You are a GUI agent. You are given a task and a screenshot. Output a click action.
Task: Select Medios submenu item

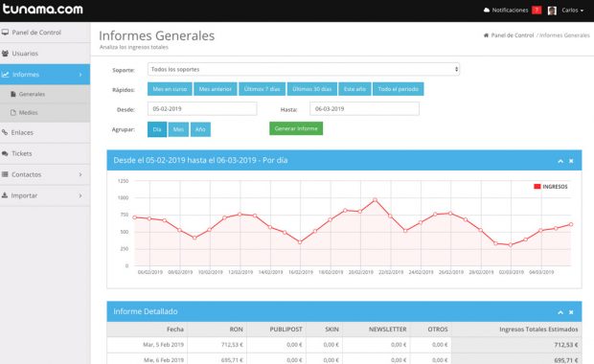click(x=45, y=112)
